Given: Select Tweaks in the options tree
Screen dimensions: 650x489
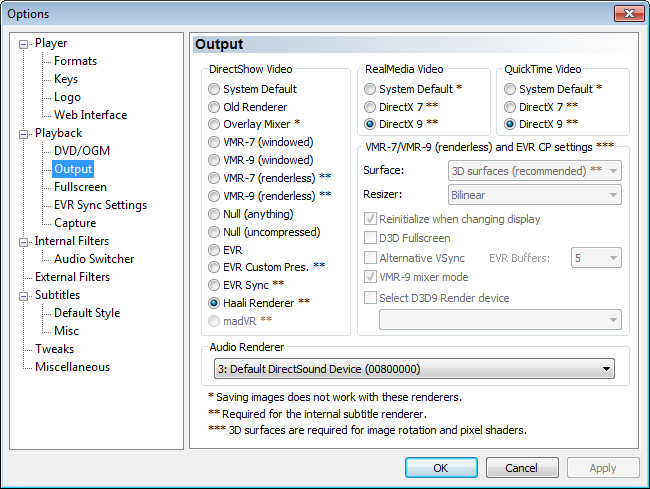Looking at the screenshot, I should coord(54,349).
